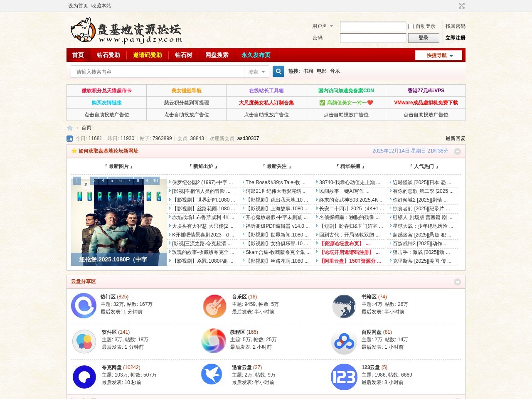
Task: Select the 书籍区 reading icon
Action: 344,306
